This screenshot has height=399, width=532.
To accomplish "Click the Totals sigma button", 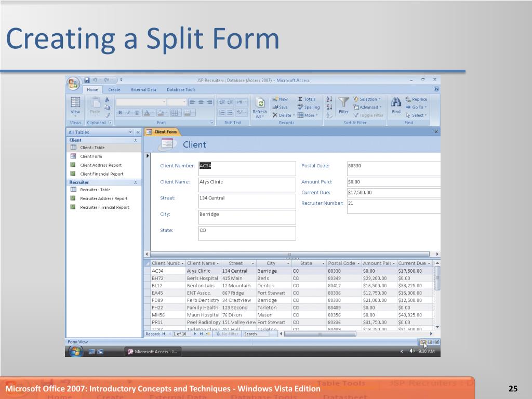I will 307,99.
